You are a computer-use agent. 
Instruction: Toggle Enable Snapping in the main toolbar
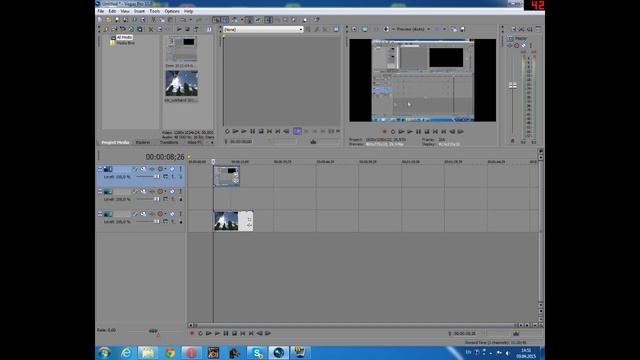tap(216, 20)
